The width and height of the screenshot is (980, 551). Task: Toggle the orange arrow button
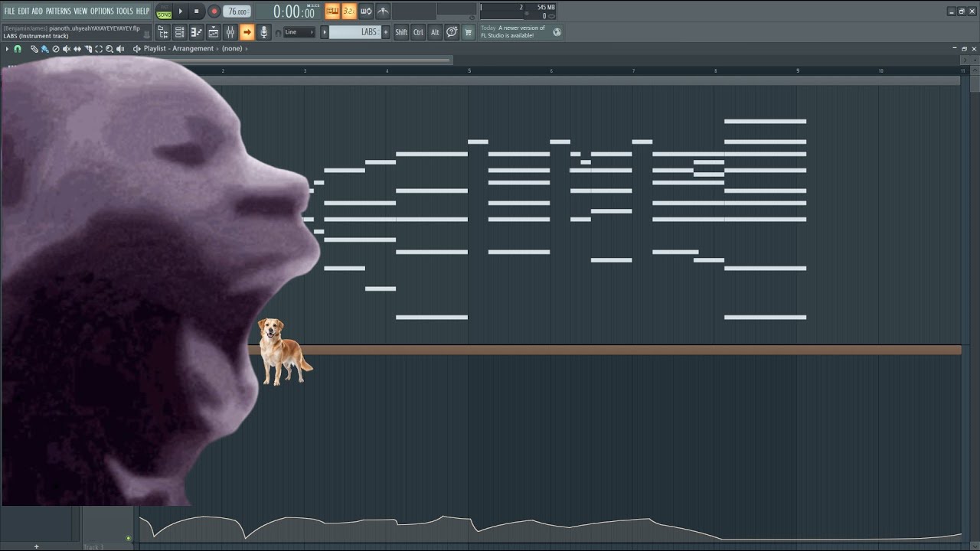coord(247,32)
